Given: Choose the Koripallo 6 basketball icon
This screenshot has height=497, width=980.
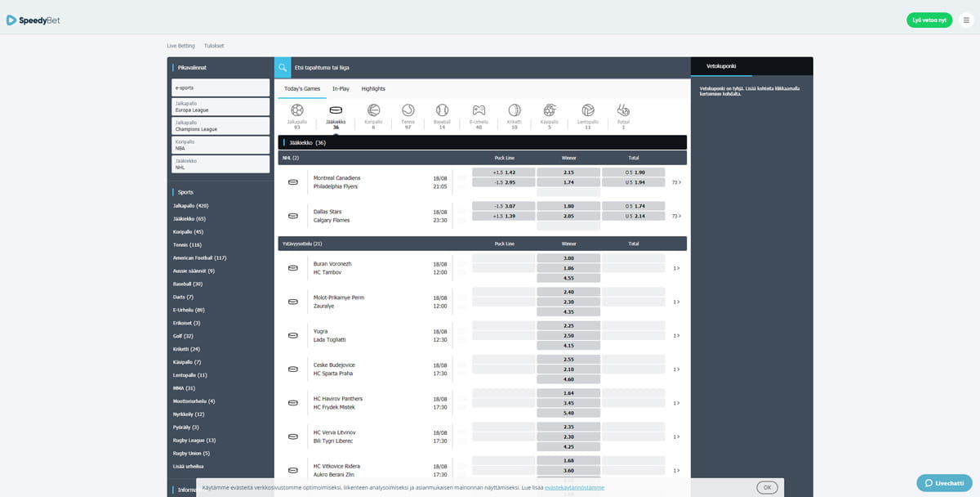Looking at the screenshot, I should (x=373, y=110).
